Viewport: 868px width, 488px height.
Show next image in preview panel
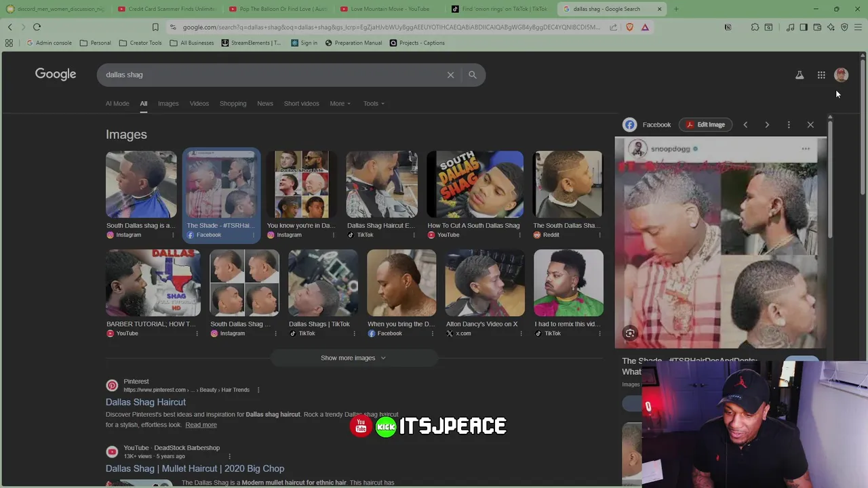767,125
